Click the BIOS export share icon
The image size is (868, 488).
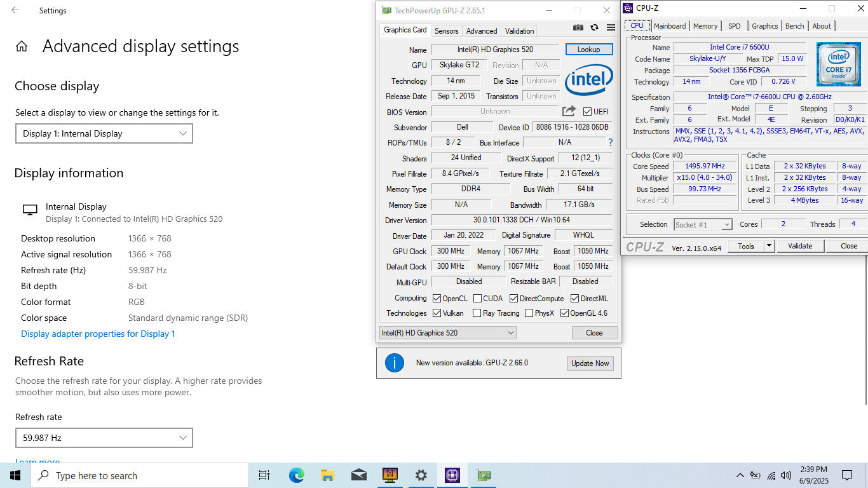(x=569, y=111)
